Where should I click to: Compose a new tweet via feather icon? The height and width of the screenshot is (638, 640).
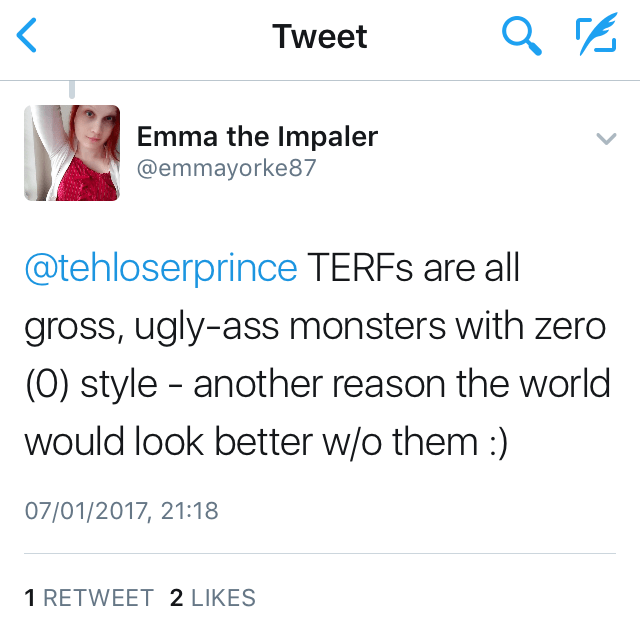[x=597, y=38]
